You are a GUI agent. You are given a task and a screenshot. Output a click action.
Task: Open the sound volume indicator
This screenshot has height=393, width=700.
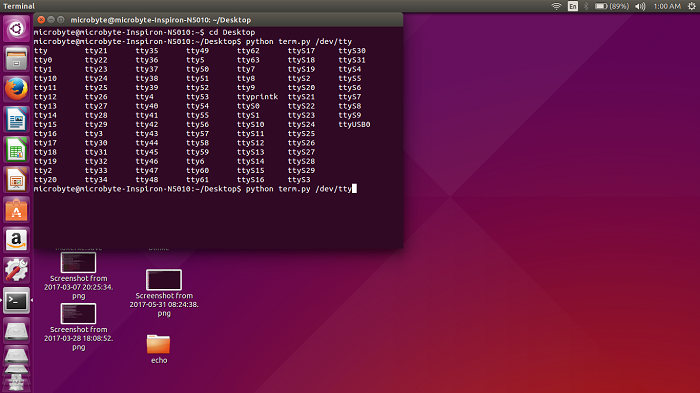[640, 6]
